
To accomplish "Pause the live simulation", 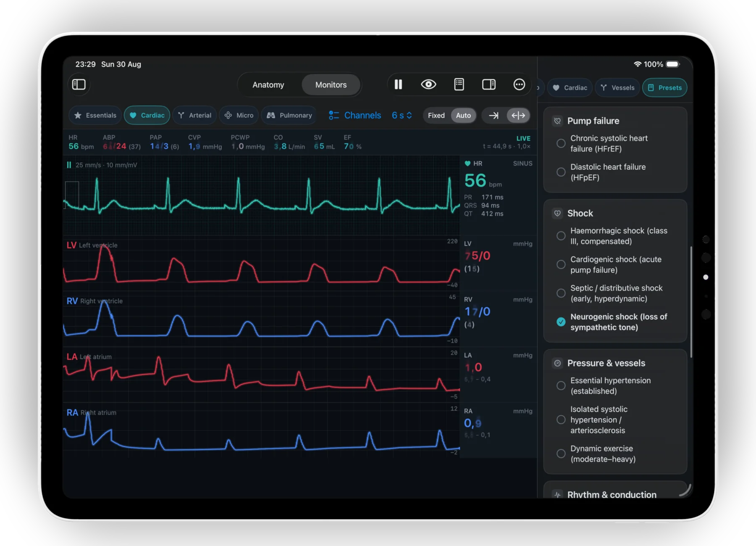I will 398,84.
